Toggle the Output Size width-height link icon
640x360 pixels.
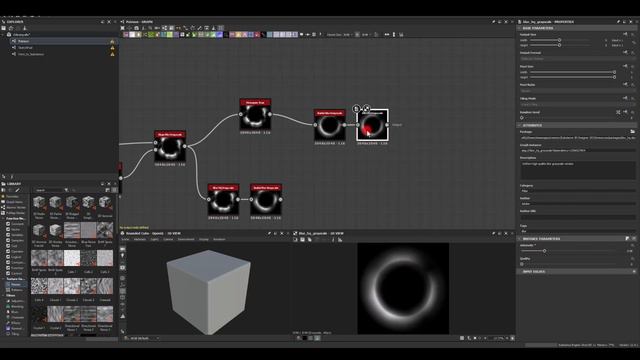point(633,42)
